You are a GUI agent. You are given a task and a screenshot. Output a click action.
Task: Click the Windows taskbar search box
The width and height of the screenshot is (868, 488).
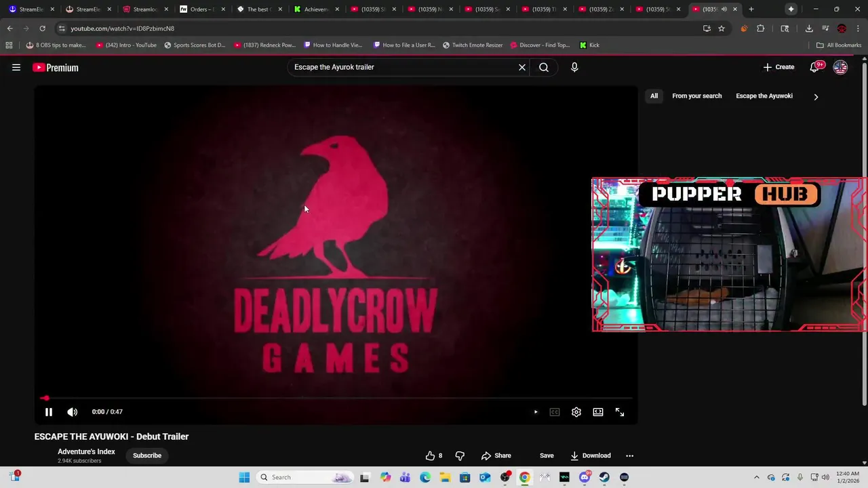305,477
